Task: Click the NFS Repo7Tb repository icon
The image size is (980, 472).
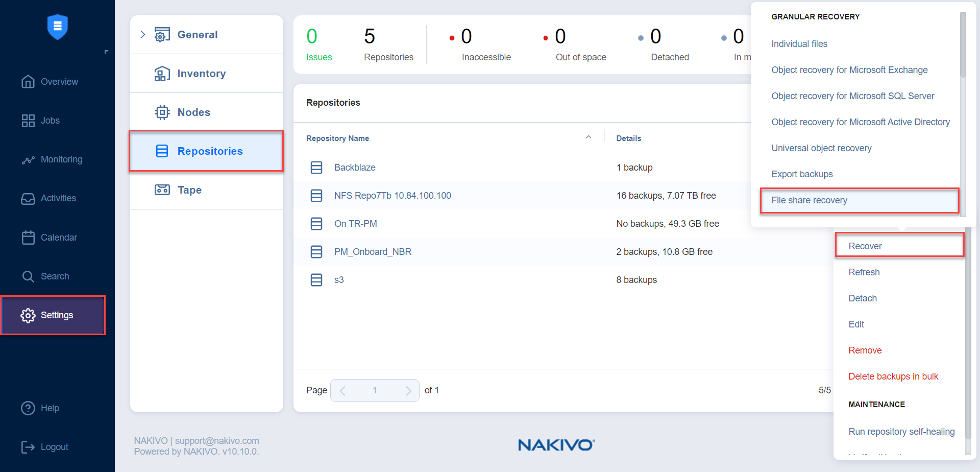Action: click(316, 196)
